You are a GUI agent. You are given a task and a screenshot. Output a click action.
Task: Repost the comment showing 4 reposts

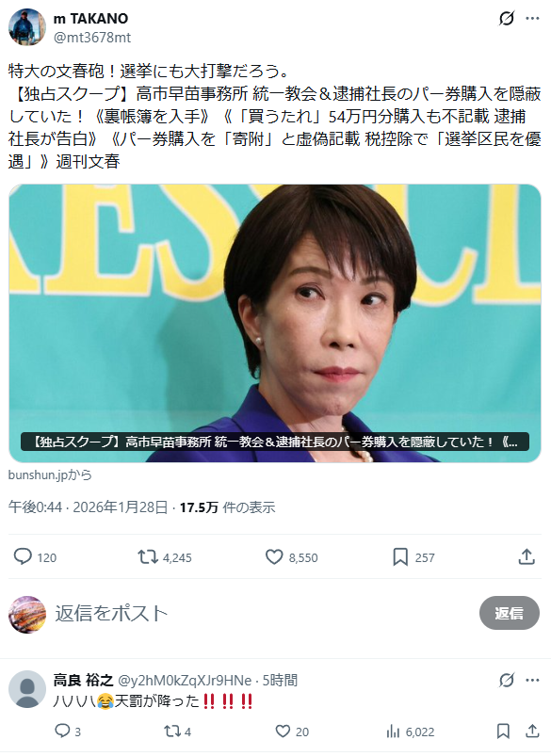tap(178, 732)
